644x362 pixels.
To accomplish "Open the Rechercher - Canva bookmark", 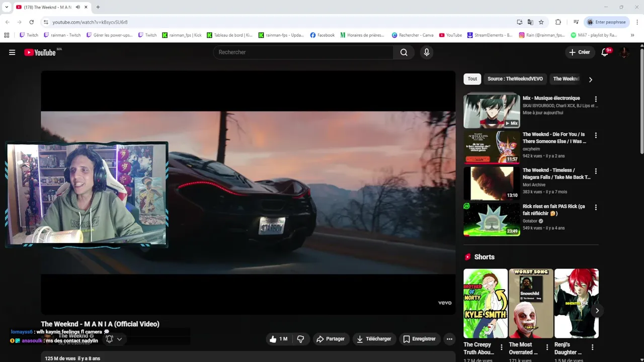I will click(x=413, y=35).
